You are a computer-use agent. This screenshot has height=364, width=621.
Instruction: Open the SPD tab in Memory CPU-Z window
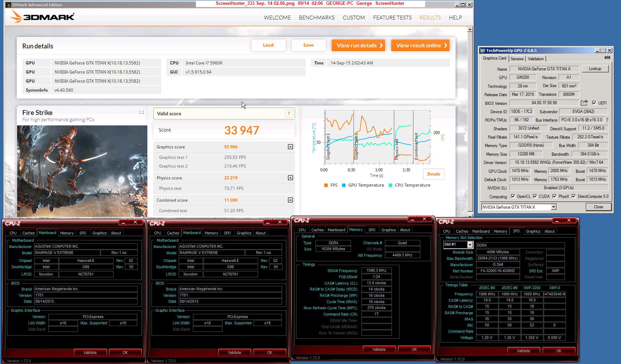coord(372,230)
